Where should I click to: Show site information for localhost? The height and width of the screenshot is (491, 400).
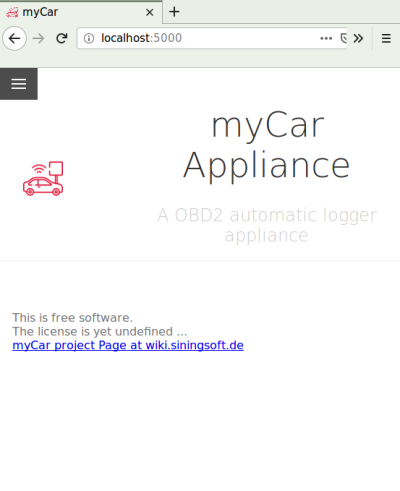tap(89, 38)
